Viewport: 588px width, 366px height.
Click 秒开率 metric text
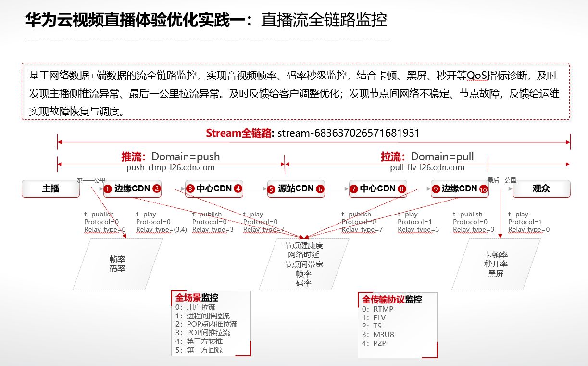pyautogui.click(x=496, y=264)
